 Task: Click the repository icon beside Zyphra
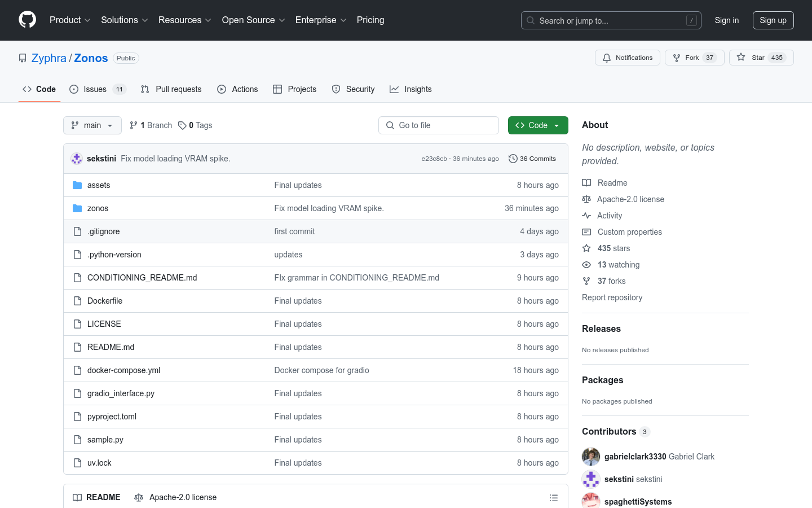coord(23,58)
